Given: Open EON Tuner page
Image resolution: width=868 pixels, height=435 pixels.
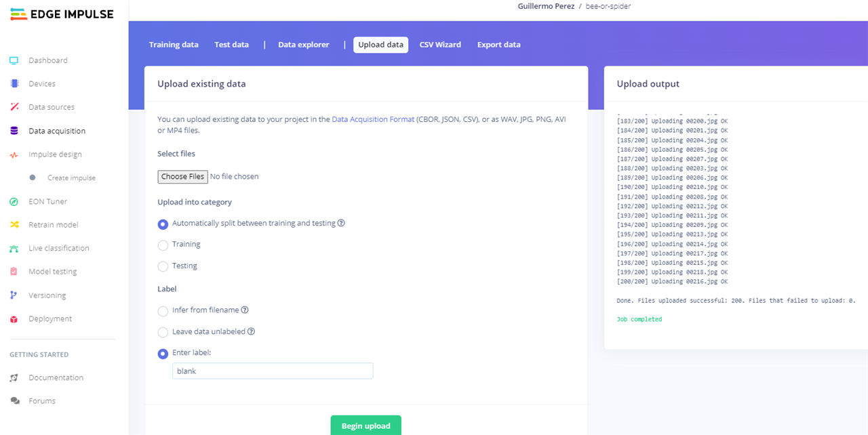Looking at the screenshot, I should point(47,201).
